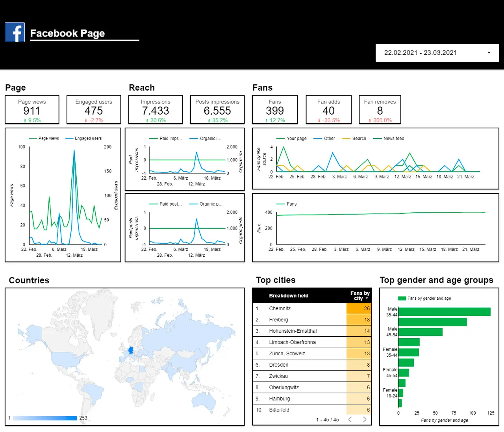Click the Search legend entry
The height and width of the screenshot is (432, 504).
[354, 138]
